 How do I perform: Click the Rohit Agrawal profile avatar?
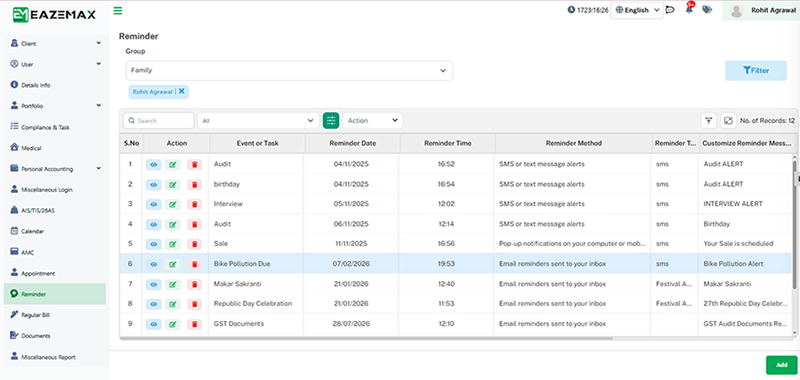click(x=736, y=11)
